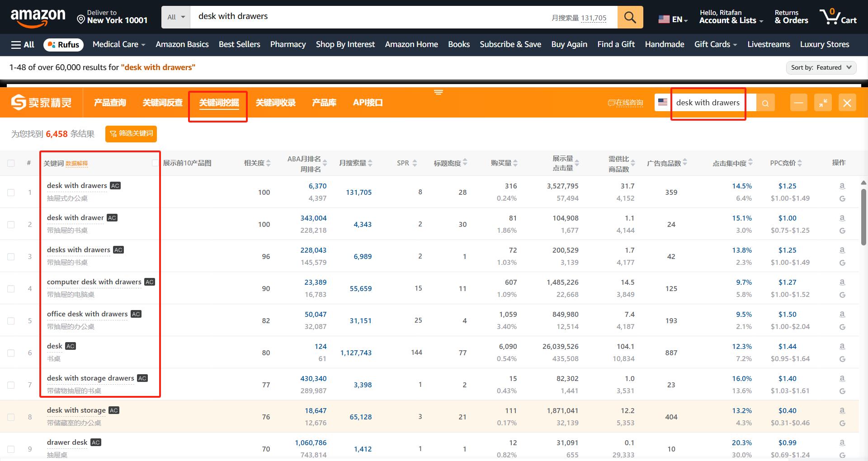
Task: Click the Amazon 'a' icon for desk with drawers row
Action: (x=842, y=186)
